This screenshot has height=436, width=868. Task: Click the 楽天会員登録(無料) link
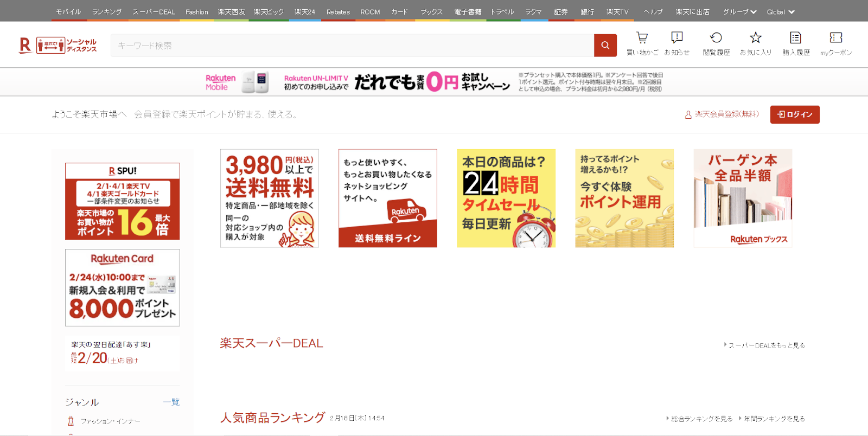coord(726,114)
